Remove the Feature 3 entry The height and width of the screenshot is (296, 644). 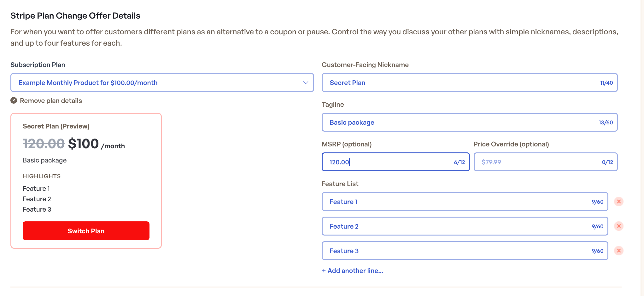coord(619,251)
